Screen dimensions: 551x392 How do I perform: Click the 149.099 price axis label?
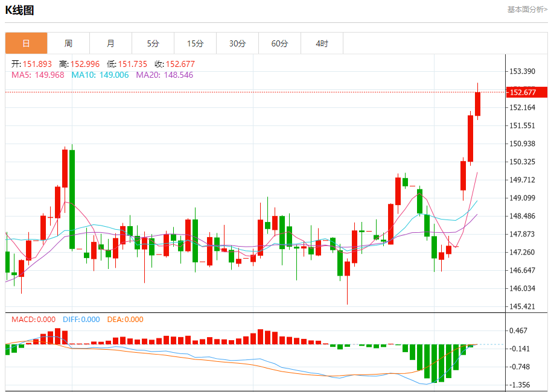522,198
